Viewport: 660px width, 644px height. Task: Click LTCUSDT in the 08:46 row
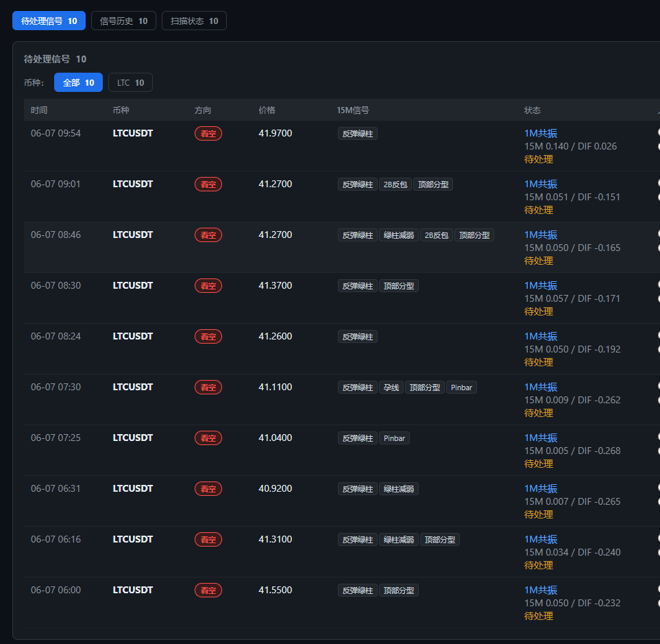point(132,235)
